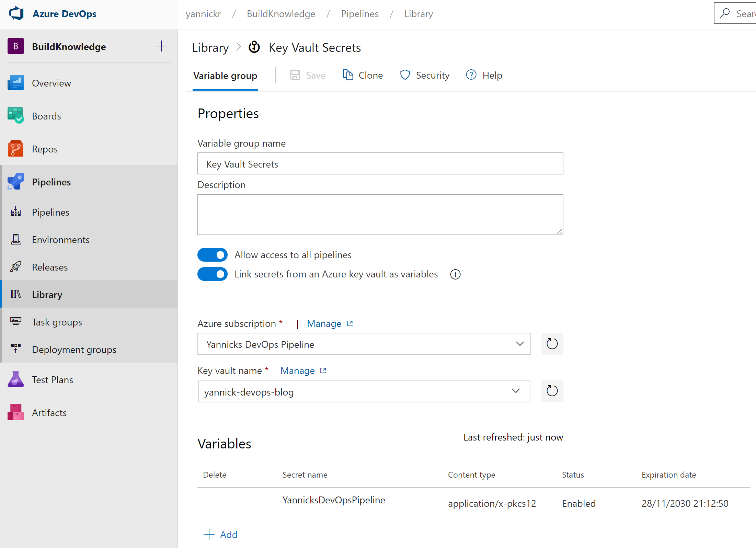Expand the Key vault name dropdown
This screenshot has width=756, height=548.
pos(515,391)
